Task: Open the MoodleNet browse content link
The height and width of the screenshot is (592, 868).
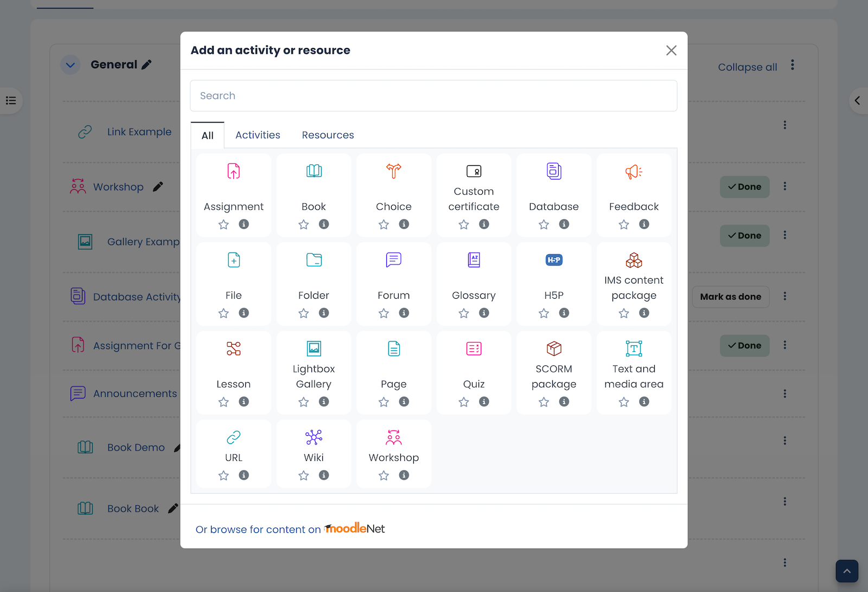Action: pyautogui.click(x=290, y=529)
